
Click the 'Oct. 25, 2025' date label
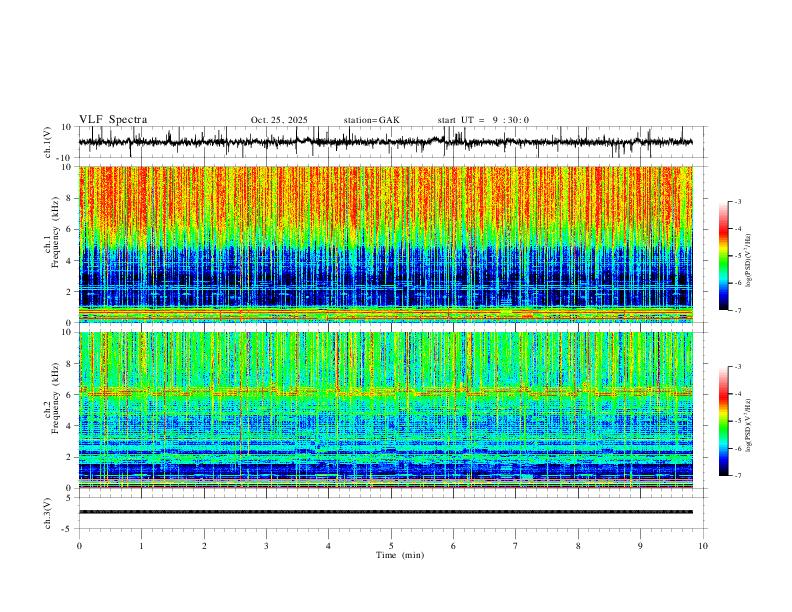tap(279, 120)
